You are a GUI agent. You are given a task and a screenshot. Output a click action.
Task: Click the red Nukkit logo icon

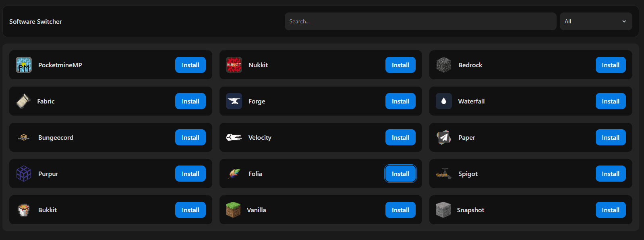234,65
